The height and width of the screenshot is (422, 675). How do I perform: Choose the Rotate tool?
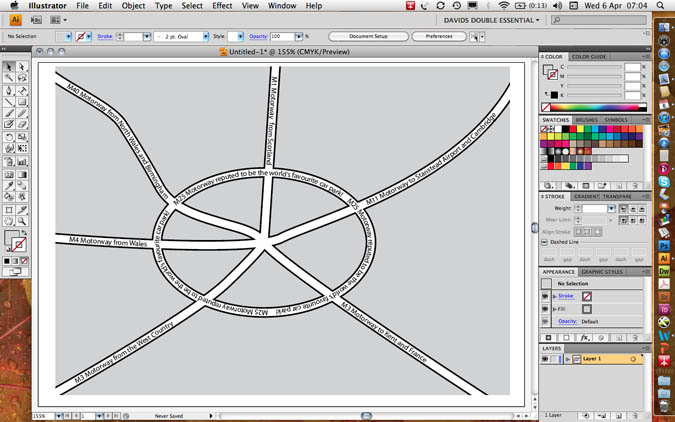(x=8, y=137)
